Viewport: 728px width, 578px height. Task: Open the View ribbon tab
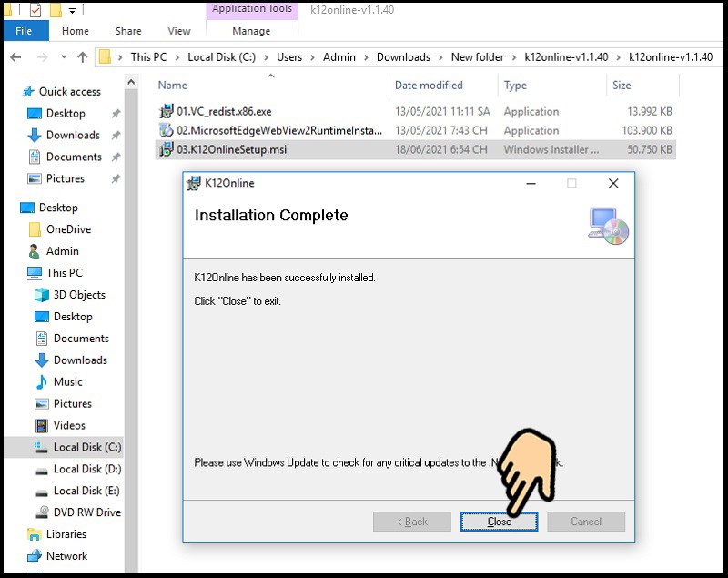pos(179,31)
